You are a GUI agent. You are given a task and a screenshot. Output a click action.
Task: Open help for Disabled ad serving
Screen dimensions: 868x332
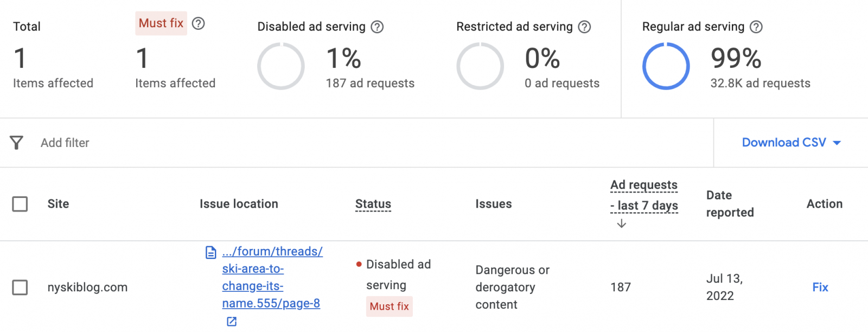tap(377, 27)
